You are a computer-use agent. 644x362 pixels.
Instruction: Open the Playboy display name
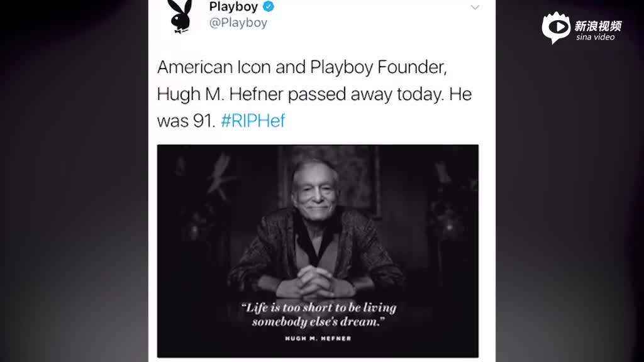[233, 6]
